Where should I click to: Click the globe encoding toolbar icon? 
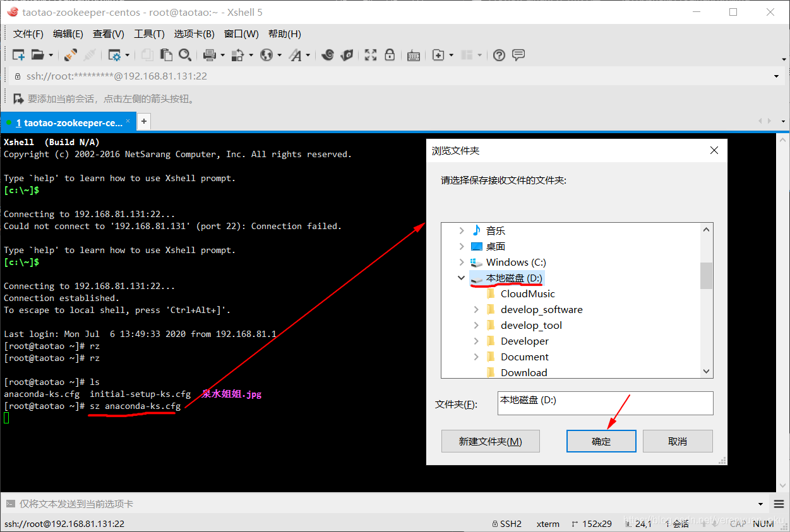[266, 56]
